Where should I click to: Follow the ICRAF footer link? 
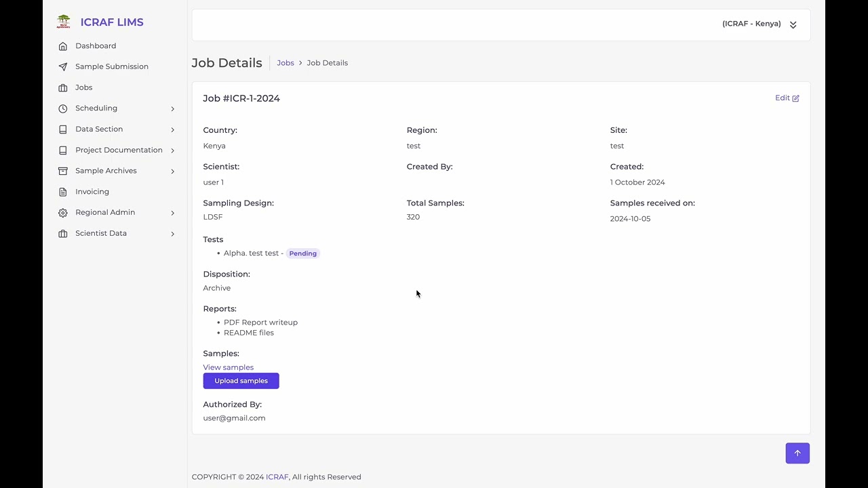coord(277,477)
